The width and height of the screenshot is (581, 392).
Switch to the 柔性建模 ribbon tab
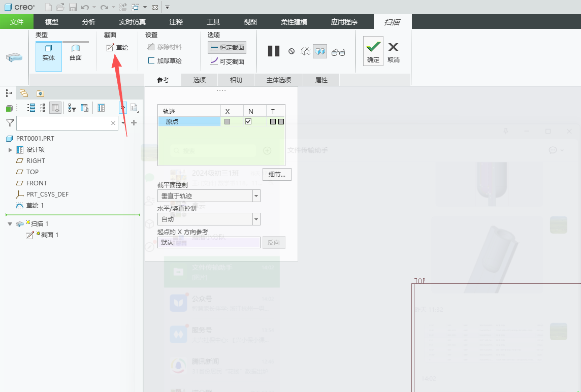(294, 22)
